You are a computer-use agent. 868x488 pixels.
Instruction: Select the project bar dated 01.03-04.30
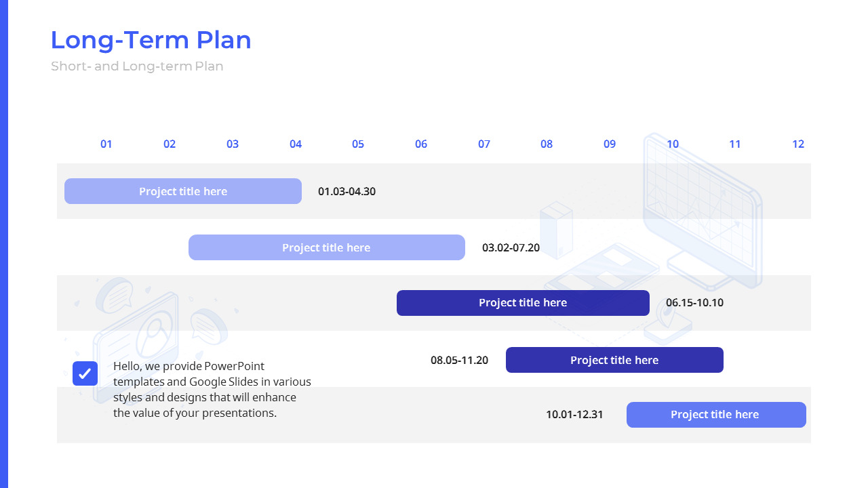(x=183, y=191)
